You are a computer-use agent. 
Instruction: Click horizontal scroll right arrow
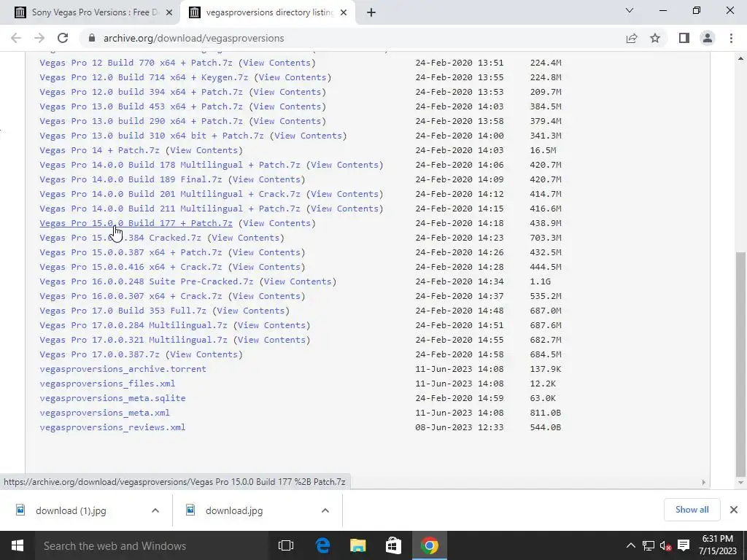tap(704, 483)
